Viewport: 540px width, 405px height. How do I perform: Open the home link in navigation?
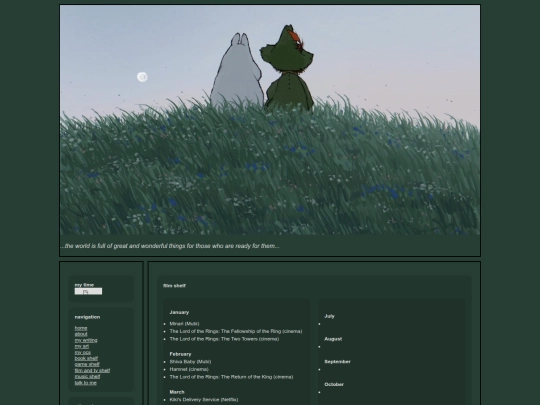[x=81, y=328]
